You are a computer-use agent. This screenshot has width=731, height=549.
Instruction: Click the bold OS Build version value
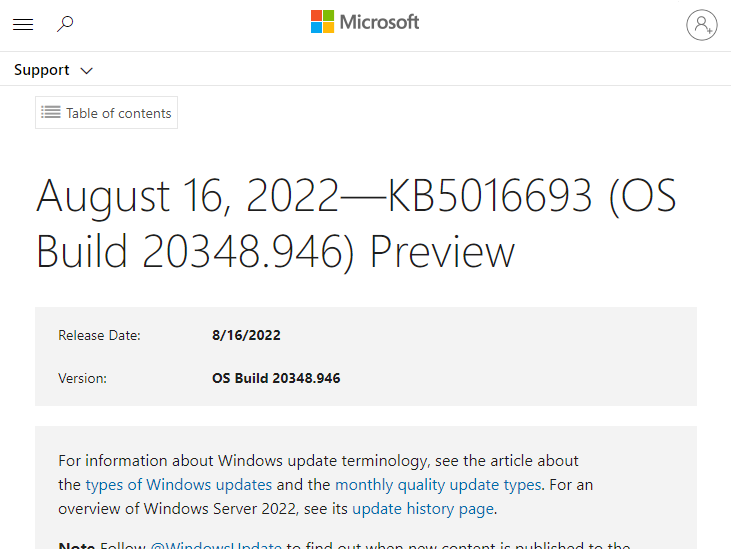pyautogui.click(x=276, y=379)
